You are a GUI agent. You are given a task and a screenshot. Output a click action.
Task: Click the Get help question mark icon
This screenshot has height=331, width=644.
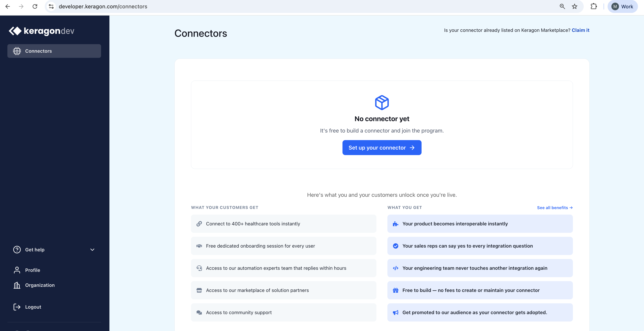click(x=16, y=249)
